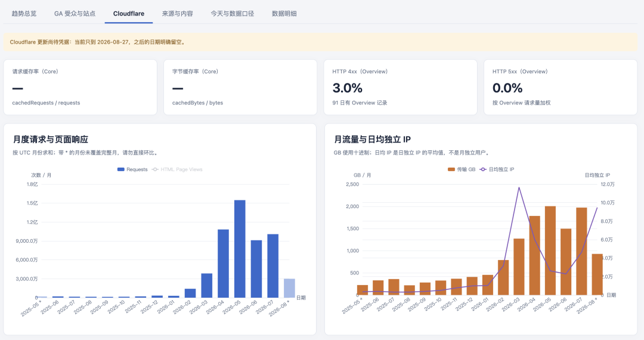Screen dimensions: 644x340
Task: Click the peak of the daily IP line
Action: coord(519,188)
